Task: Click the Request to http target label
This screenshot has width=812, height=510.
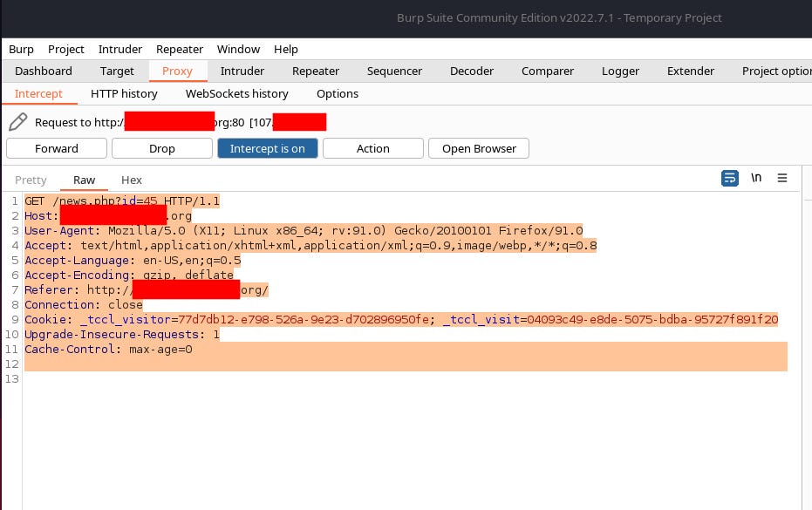Action: 181,123
